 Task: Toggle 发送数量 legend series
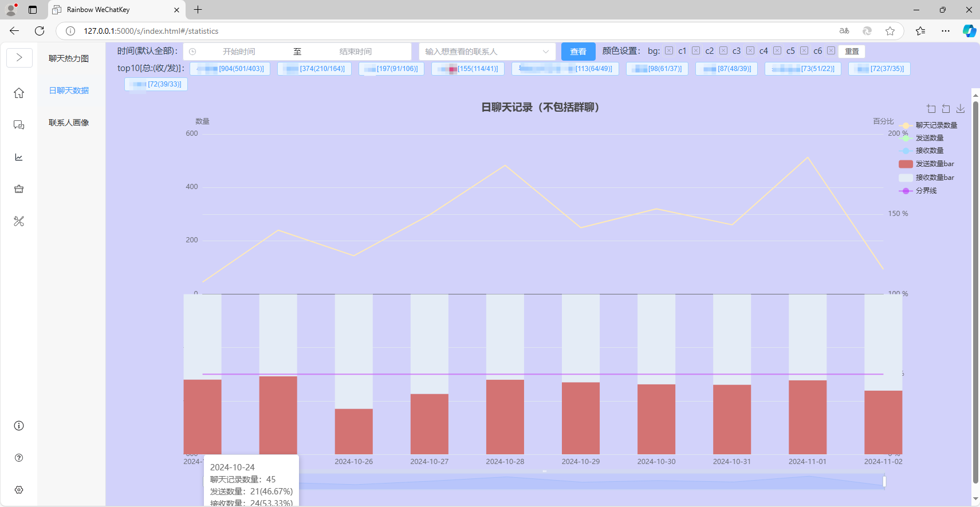pyautogui.click(x=922, y=138)
